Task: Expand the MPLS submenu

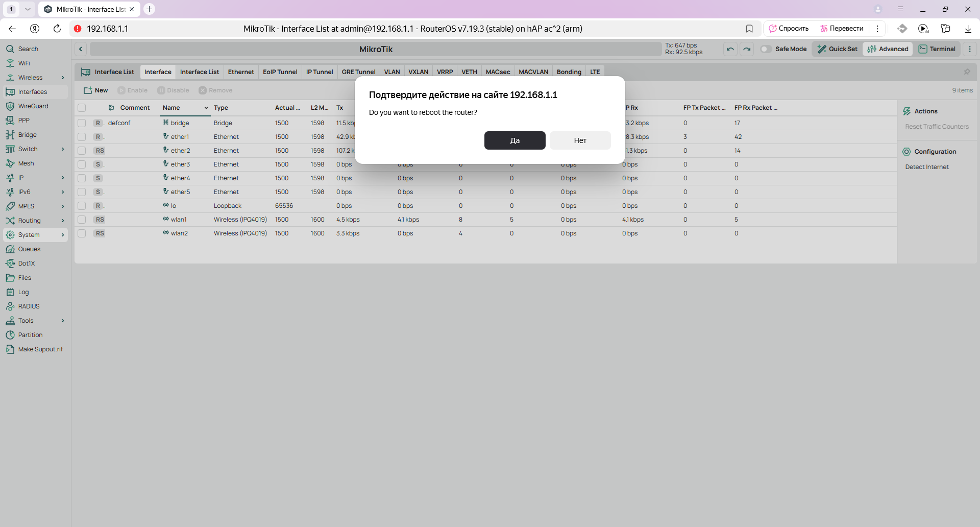Action: coord(63,206)
